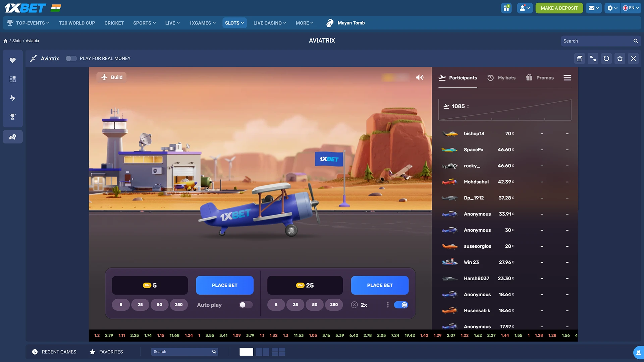The image size is (644, 362).
Task: Switch to the My bets tab
Action: (501, 77)
